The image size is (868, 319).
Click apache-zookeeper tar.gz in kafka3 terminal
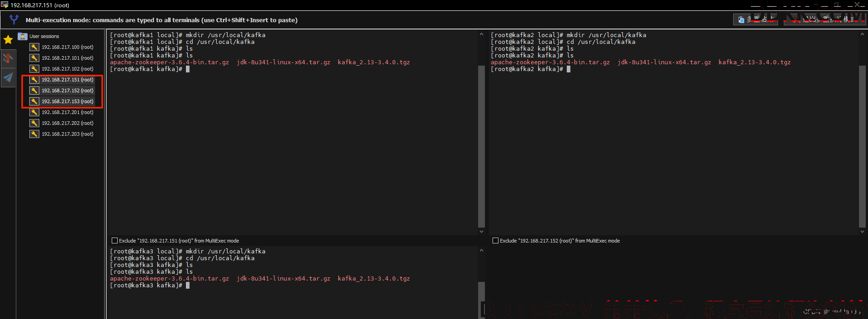(x=169, y=279)
